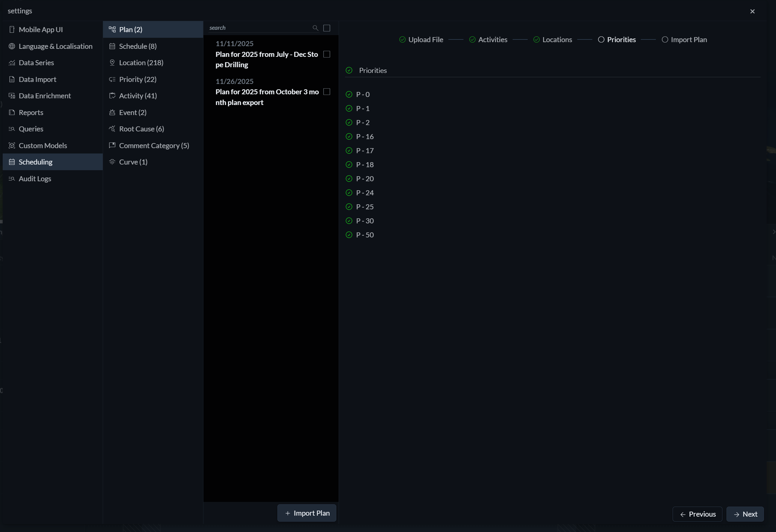The image size is (776, 532).
Task: Open the Priority (22) sub-section
Action: tap(153, 79)
